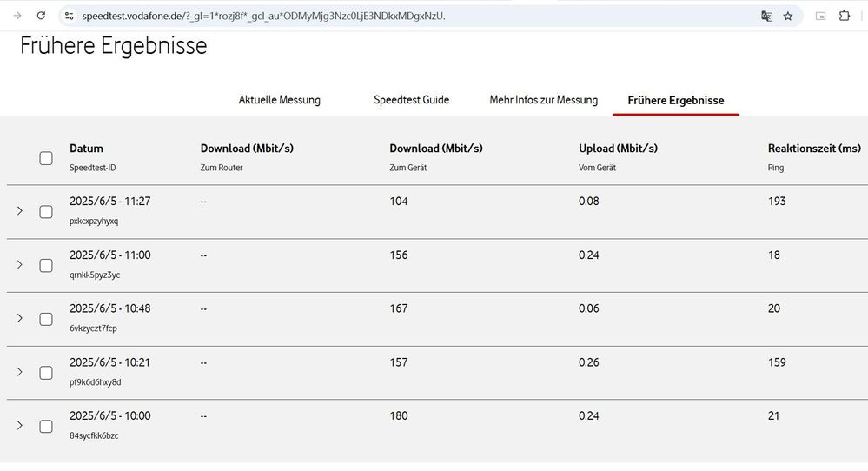The image size is (868, 471).
Task: Click the translate page icon
Action: pyautogui.click(x=766, y=16)
